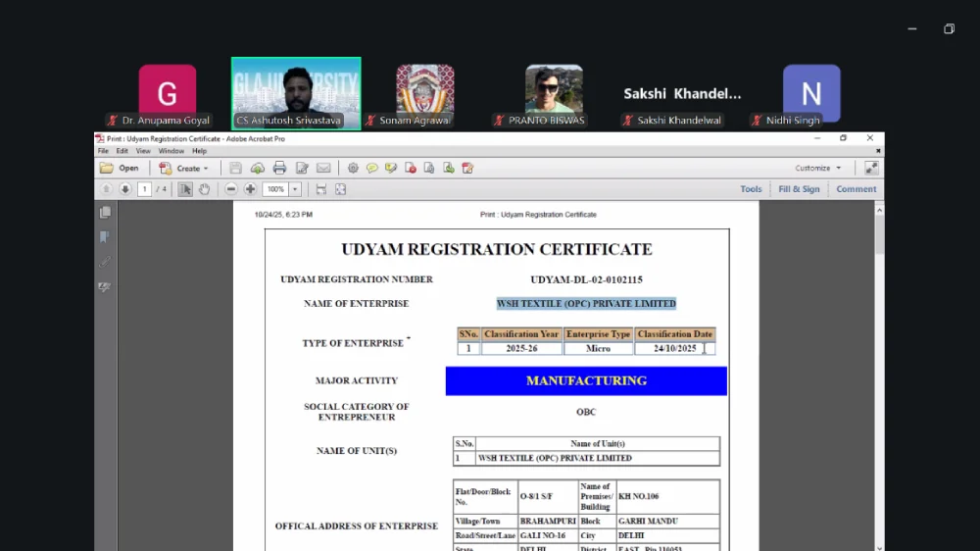Open the Comment pane

click(x=856, y=189)
